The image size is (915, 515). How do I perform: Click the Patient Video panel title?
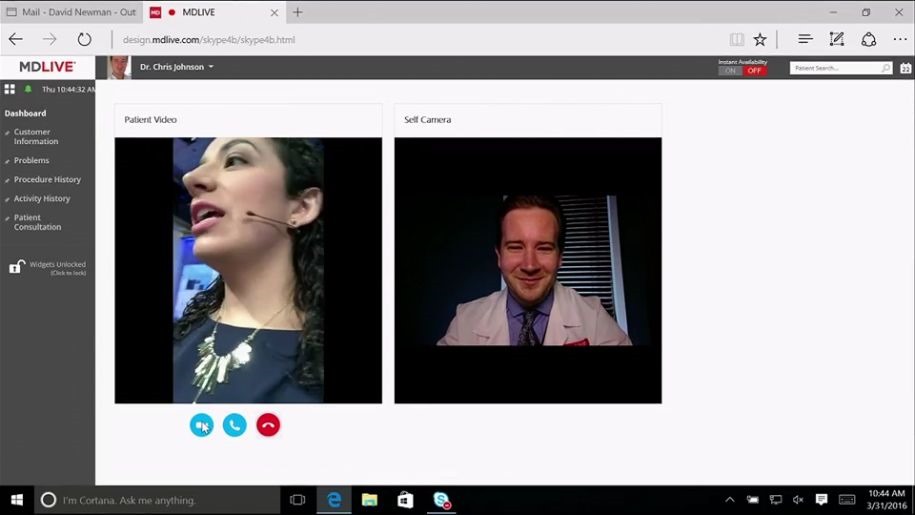(151, 120)
